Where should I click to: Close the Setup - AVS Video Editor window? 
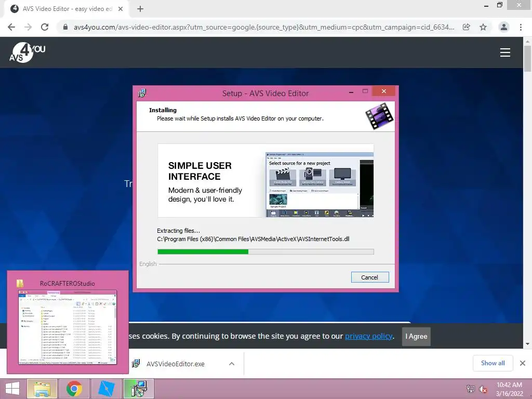384,91
